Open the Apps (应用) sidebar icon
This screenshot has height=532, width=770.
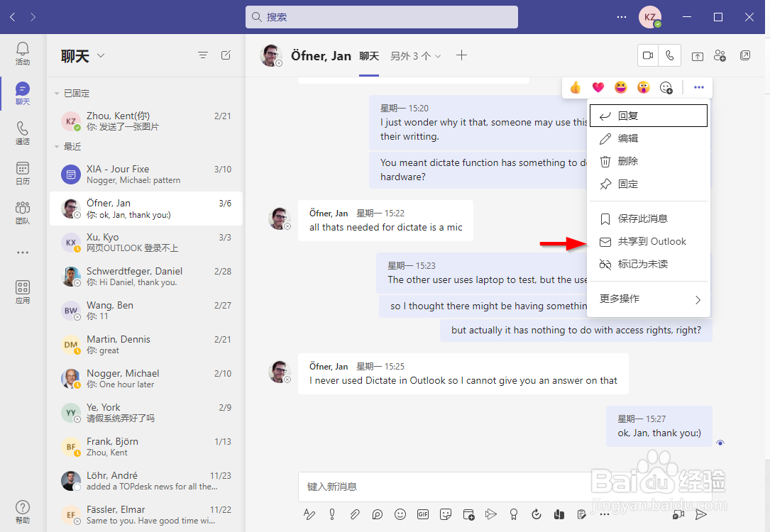(23, 292)
